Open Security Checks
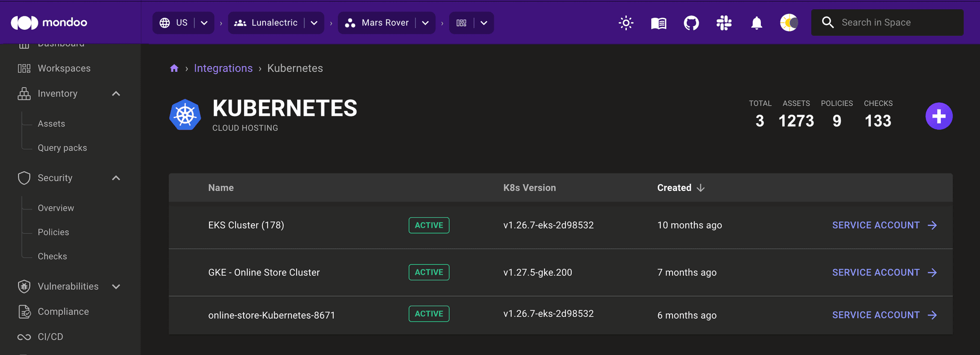Image resolution: width=980 pixels, height=355 pixels. (52, 256)
